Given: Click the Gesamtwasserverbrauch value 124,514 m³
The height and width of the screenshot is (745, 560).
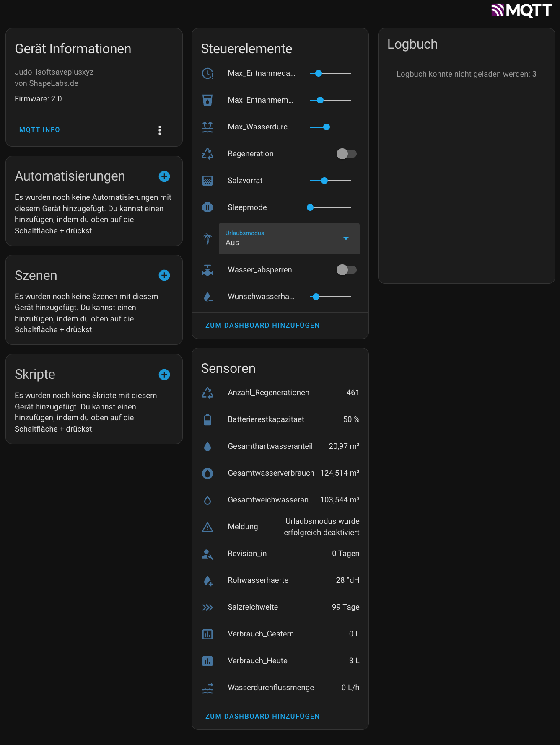Looking at the screenshot, I should [x=340, y=473].
